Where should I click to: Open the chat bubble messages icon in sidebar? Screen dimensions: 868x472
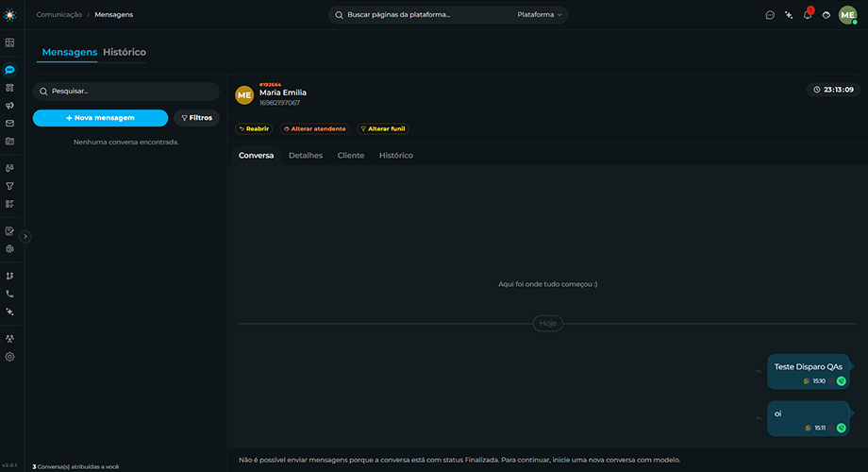pos(10,70)
